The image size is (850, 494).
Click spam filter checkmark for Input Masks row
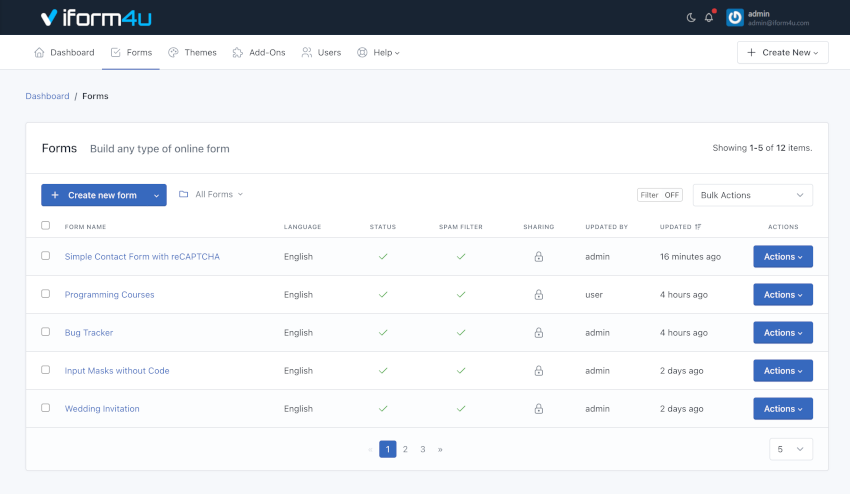[461, 371]
